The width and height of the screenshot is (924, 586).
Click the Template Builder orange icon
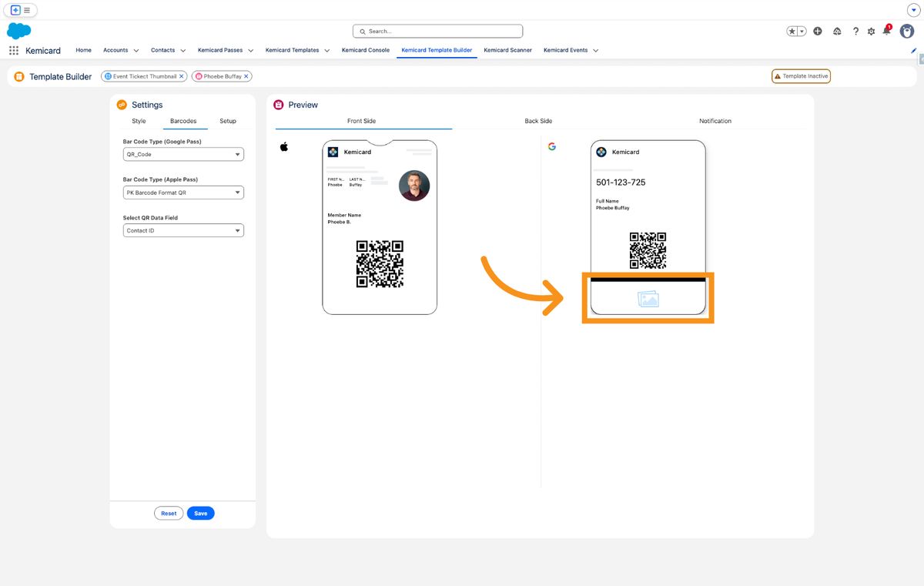[19, 76]
